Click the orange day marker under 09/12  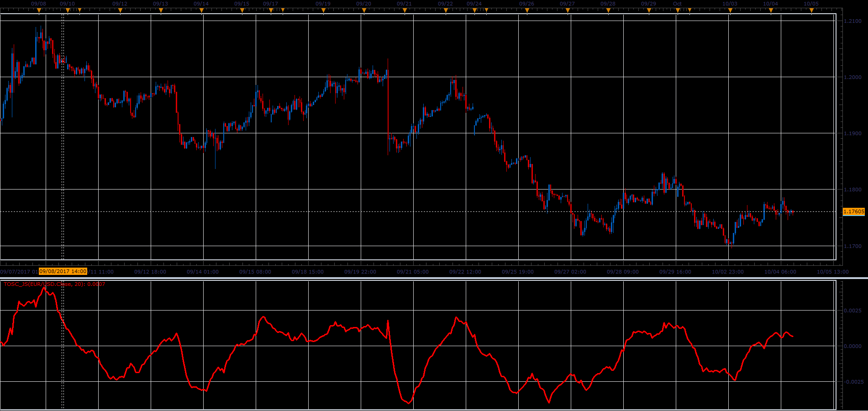pyautogui.click(x=120, y=10)
